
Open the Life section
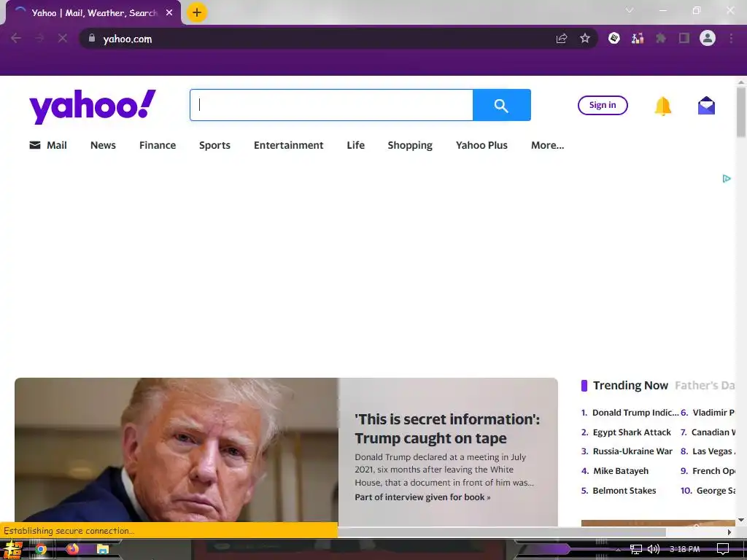coord(356,145)
